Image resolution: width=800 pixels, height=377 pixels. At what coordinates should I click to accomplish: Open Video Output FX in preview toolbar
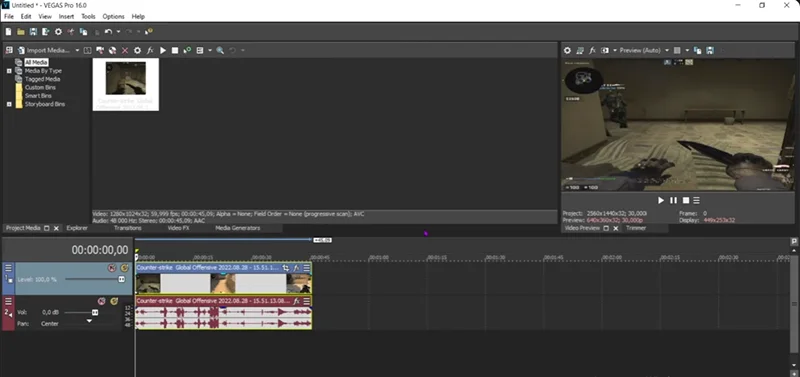point(592,51)
